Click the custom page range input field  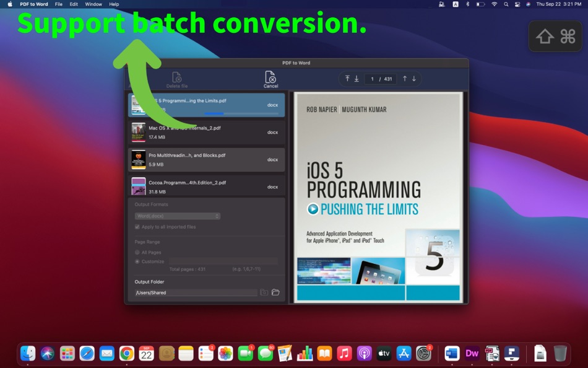pos(223,261)
